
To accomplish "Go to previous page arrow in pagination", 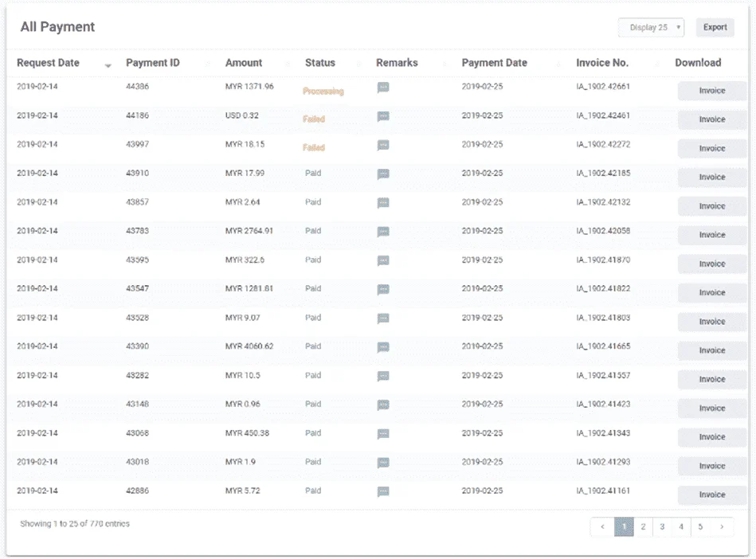I will pos(603,526).
